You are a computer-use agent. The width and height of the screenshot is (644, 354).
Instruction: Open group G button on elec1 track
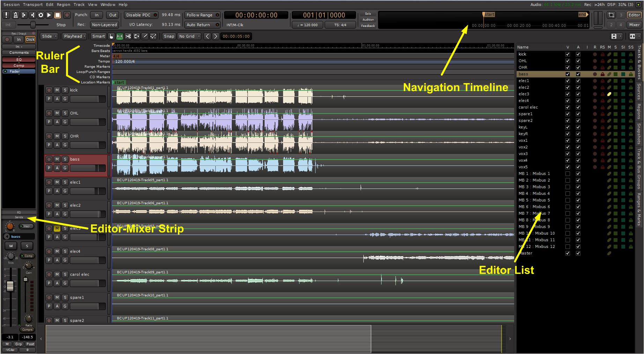click(x=65, y=191)
